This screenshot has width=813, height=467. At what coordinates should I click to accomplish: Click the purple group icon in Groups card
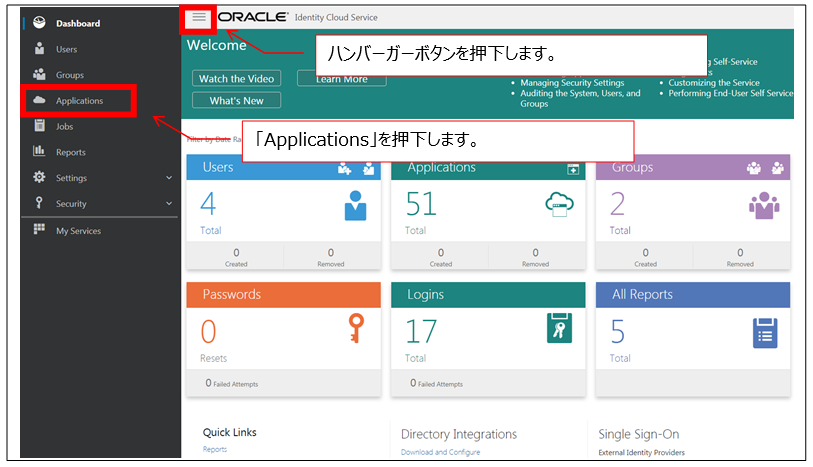pyautogui.click(x=764, y=205)
